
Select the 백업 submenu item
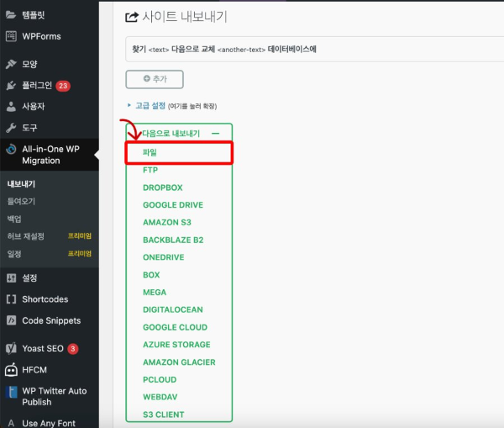click(14, 219)
